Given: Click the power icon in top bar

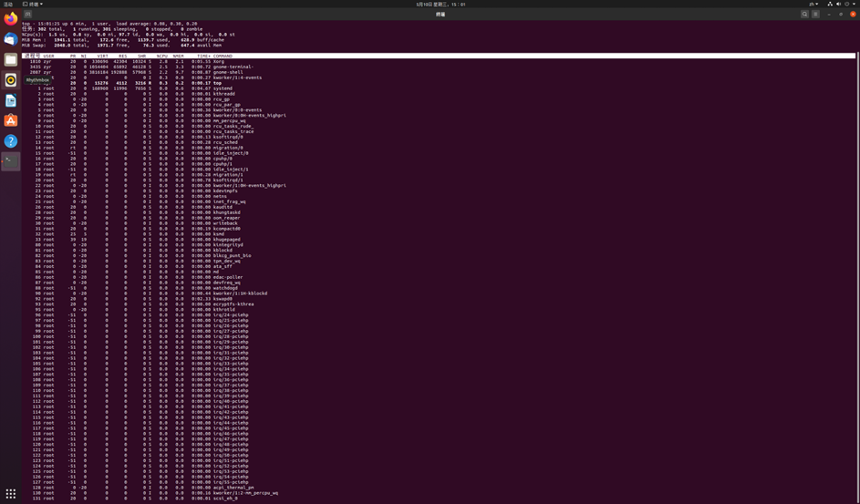Looking at the screenshot, I should tap(847, 4).
